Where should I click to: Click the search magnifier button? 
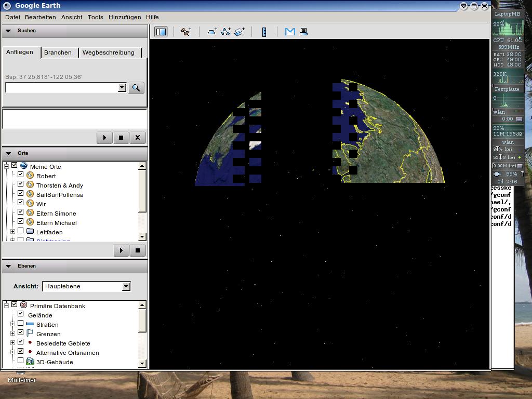point(136,88)
